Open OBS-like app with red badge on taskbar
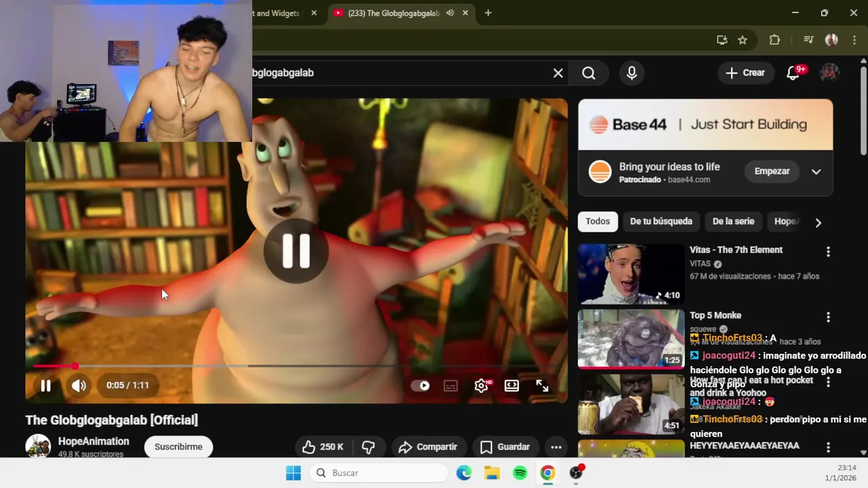 click(576, 473)
